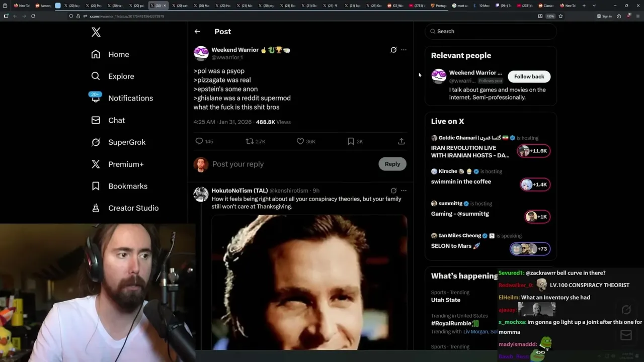Go back using the Post header arrow
The image size is (644, 362).
197,31
